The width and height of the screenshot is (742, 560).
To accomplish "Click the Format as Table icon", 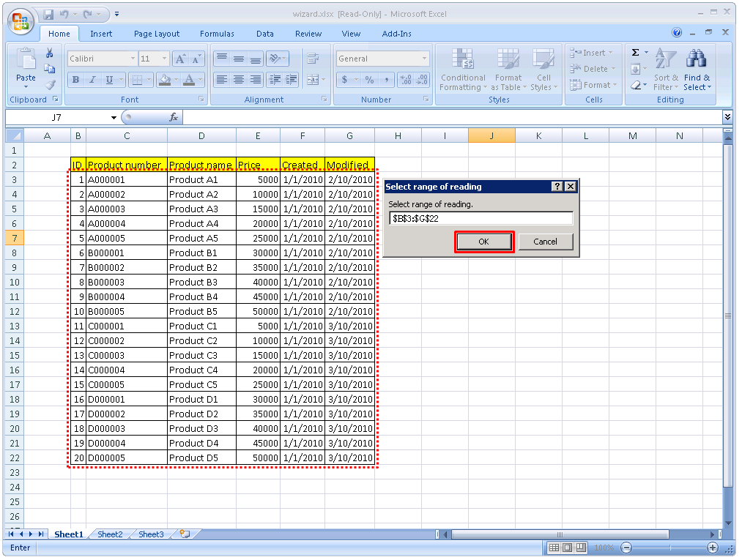I will pyautogui.click(x=508, y=70).
